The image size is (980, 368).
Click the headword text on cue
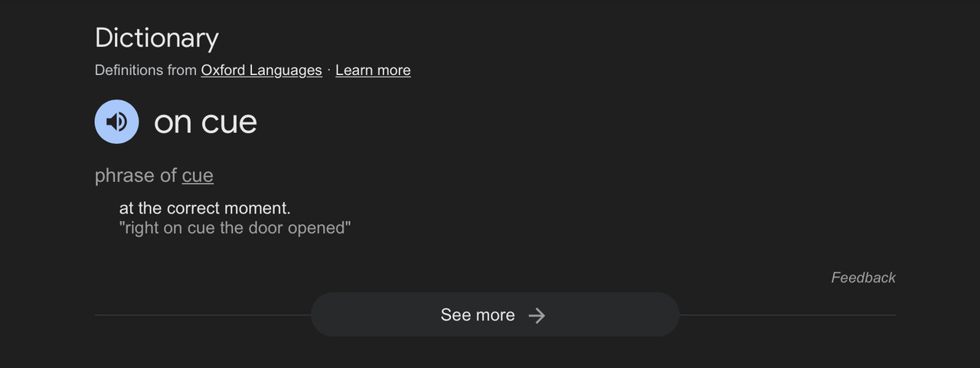point(205,122)
